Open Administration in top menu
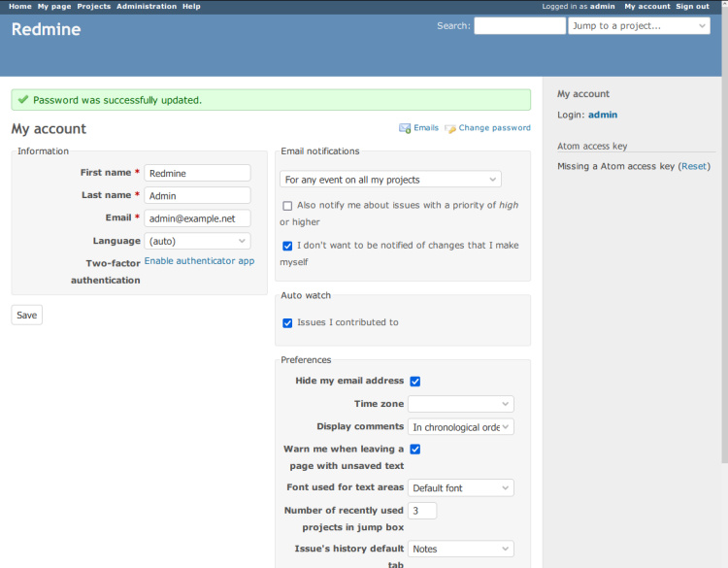This screenshot has width=728, height=568. (x=147, y=7)
